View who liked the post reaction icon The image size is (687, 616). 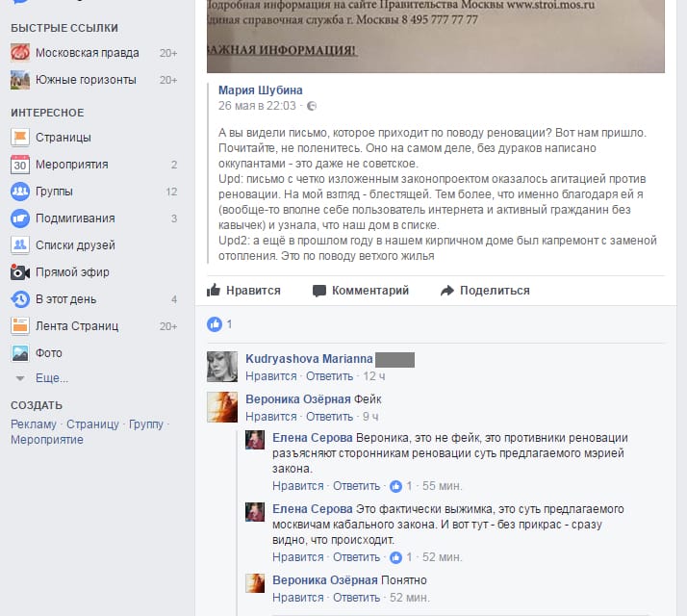point(215,324)
